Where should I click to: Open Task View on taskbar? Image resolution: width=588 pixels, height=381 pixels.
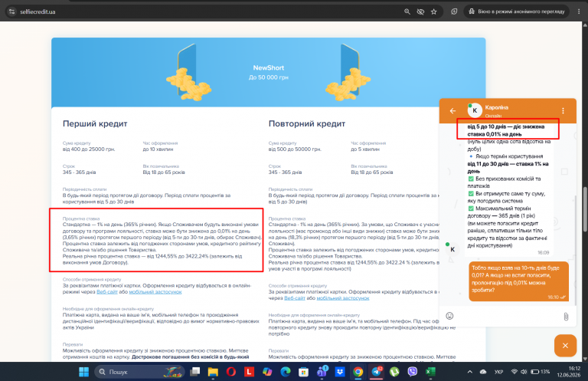[x=195, y=372]
